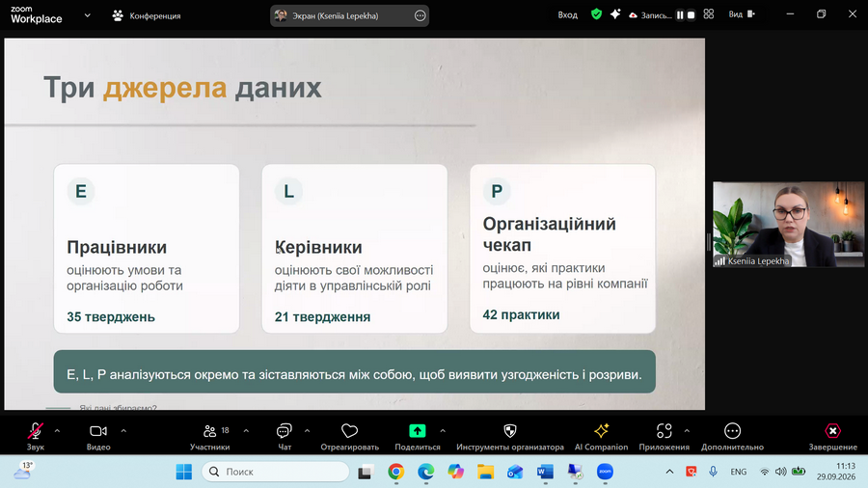
Task: Click the green encryption shield icon
Action: (x=596, y=14)
